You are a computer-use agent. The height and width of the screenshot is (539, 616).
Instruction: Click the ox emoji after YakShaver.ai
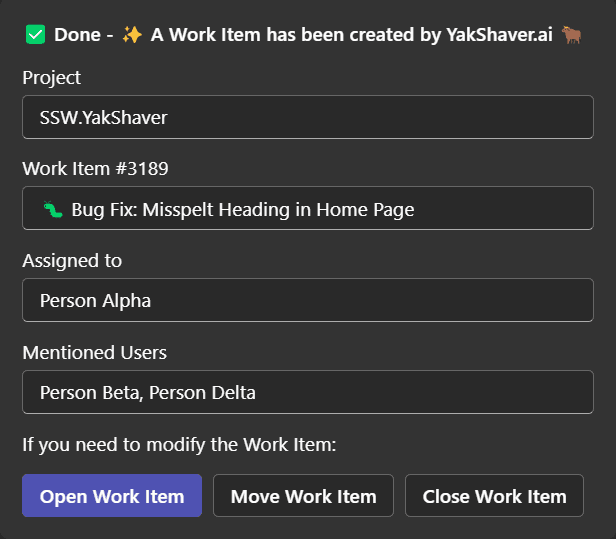572,35
